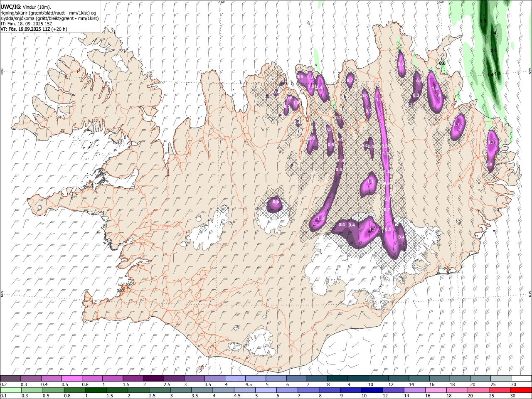Click the 0.2 label on the snow scale
The width and height of the screenshot is (532, 399).
pos(3,384)
